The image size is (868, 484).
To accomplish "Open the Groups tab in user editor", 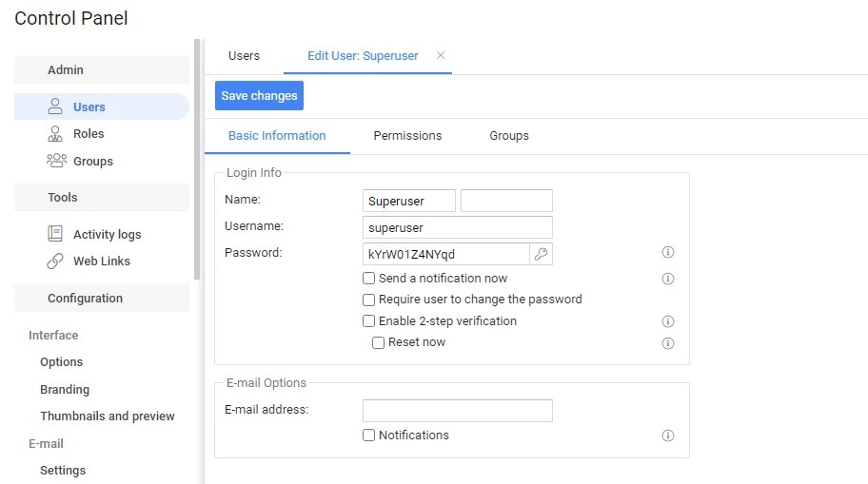I will (509, 136).
